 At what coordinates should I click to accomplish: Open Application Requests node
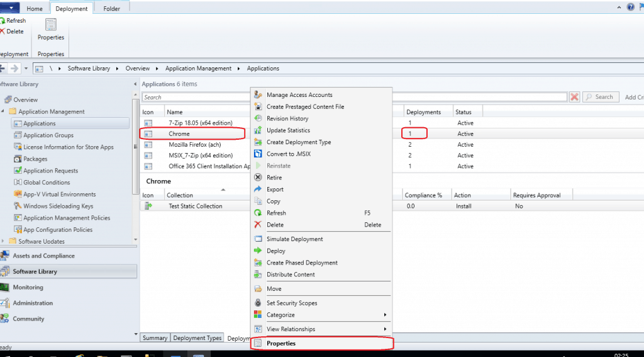(x=50, y=171)
